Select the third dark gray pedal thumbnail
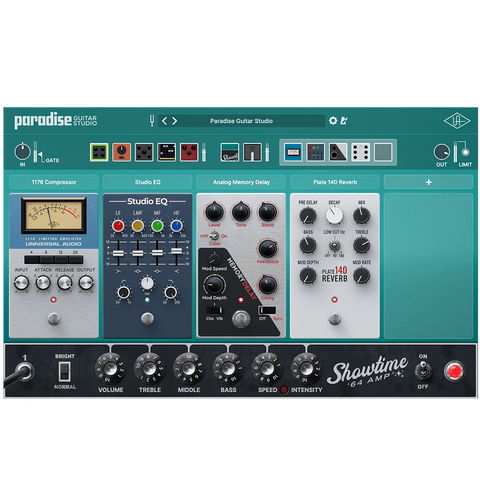The image size is (480, 480). click(144, 152)
